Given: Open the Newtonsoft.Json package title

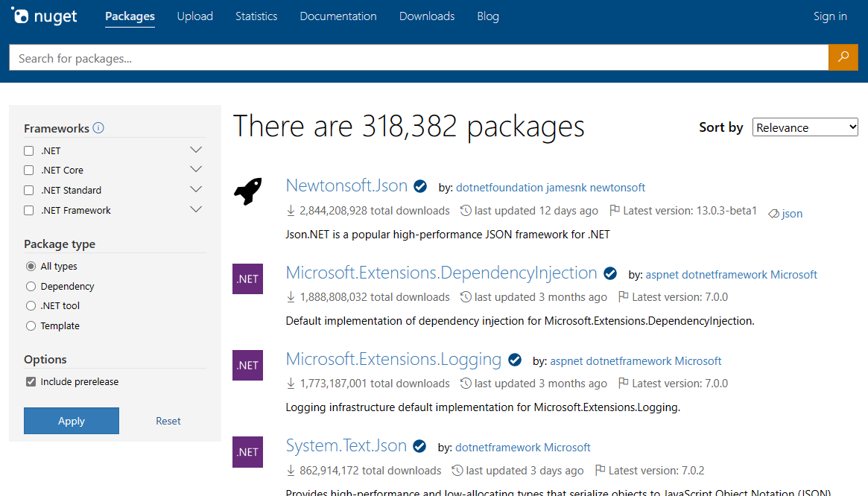Looking at the screenshot, I should click(x=346, y=185).
